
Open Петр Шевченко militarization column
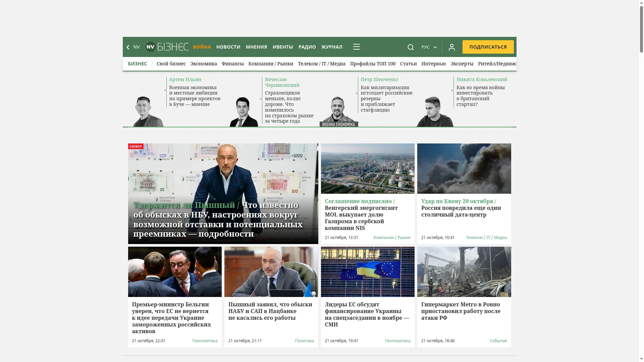386,99
